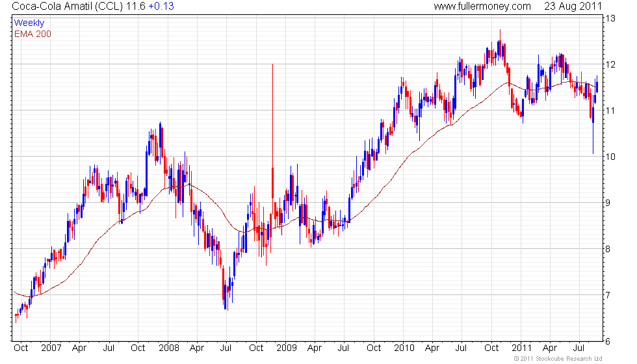Click the 12 price level on the axis
637x364 pixels.
611,65
